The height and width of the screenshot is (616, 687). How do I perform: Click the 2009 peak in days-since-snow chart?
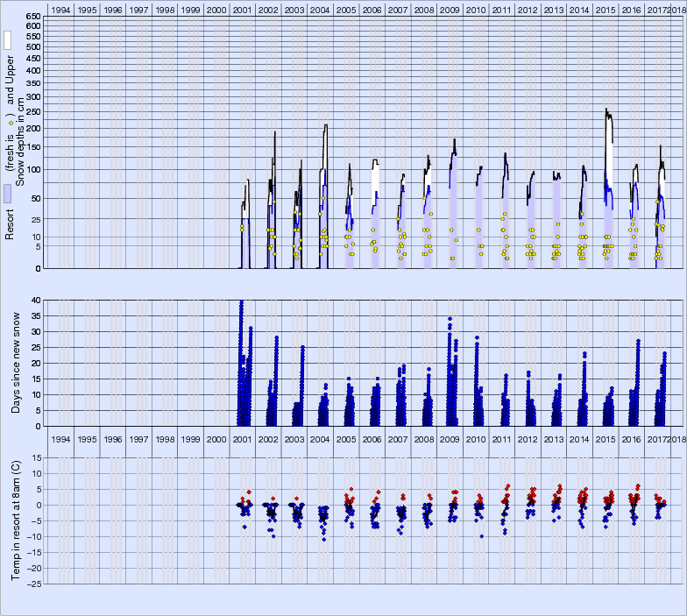pyautogui.click(x=450, y=319)
